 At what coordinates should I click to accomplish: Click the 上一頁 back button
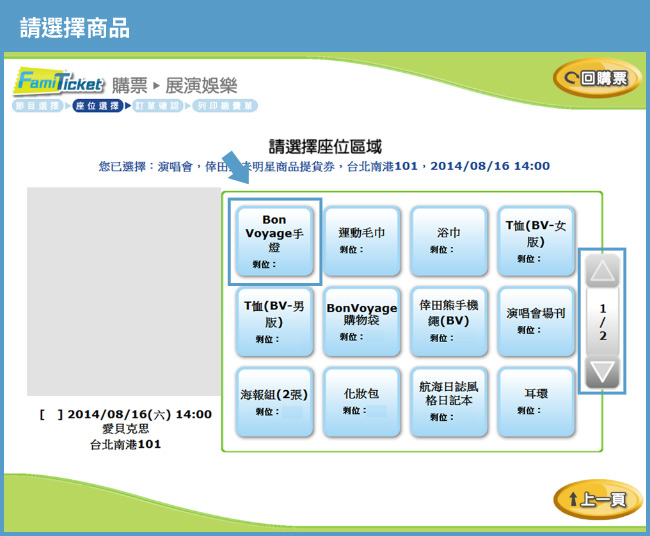tap(597, 500)
